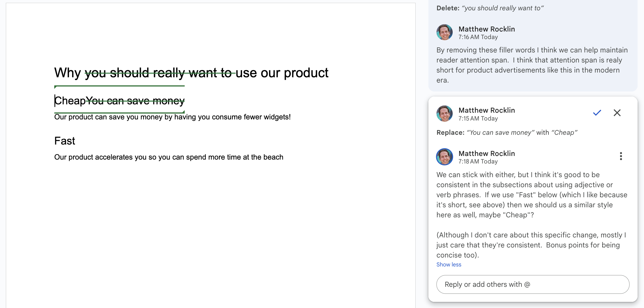Click the comment beginning "We can stick with either"
The image size is (644, 308).
pos(531,195)
